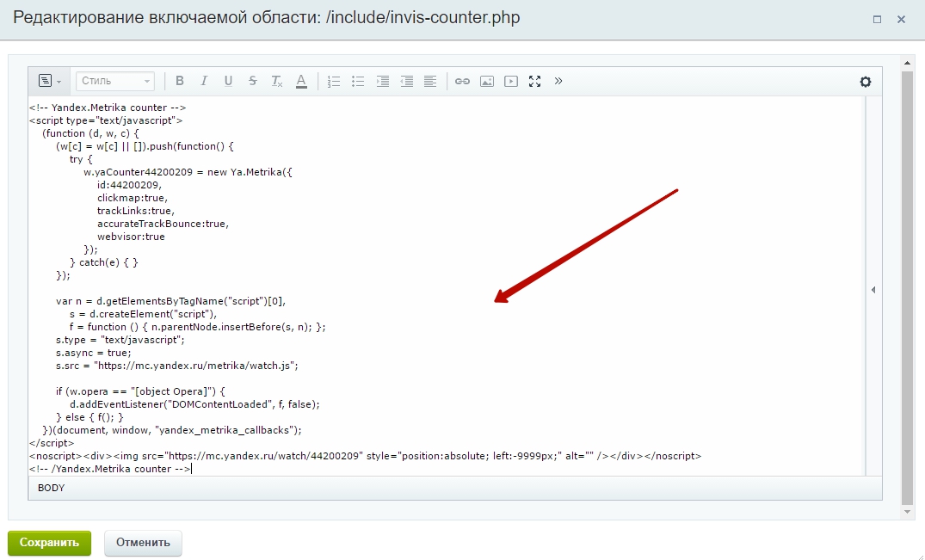Click the 'try {' line
Image resolution: width=925 pixels, height=560 pixels.
81,159
